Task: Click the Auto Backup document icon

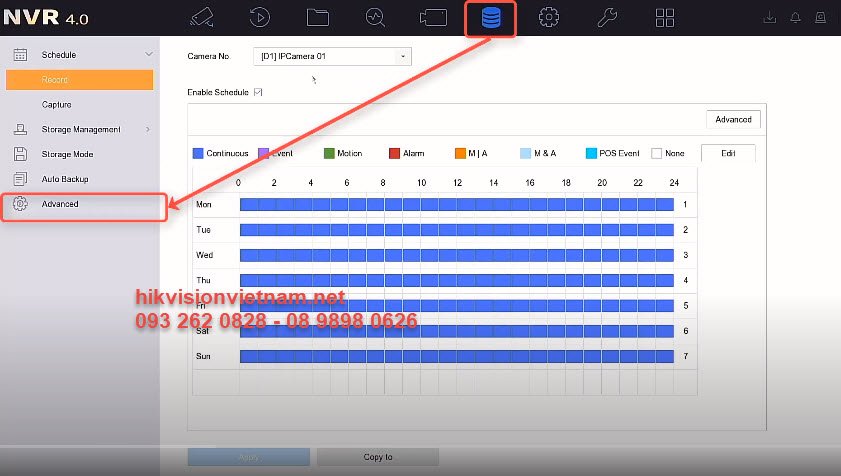Action: click(20, 179)
